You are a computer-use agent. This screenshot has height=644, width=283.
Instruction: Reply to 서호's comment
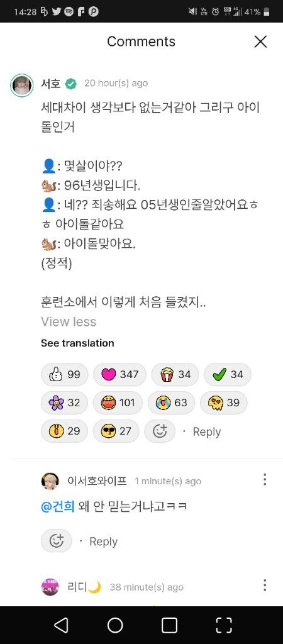(207, 431)
